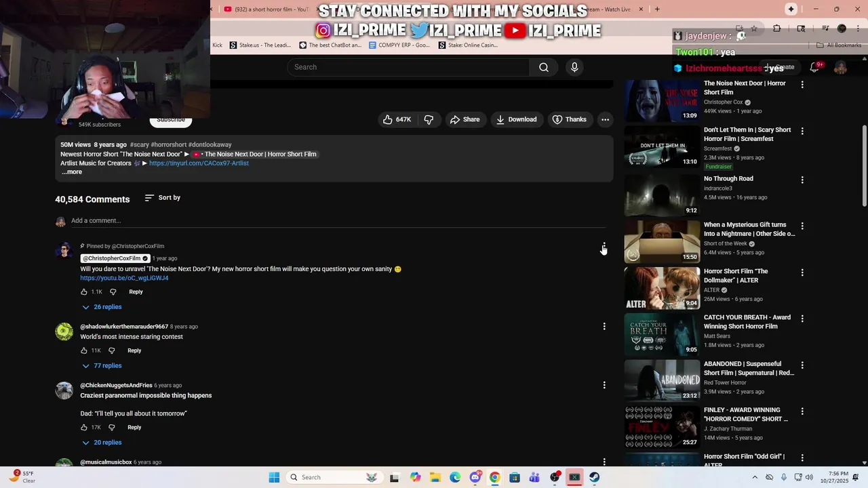The width and height of the screenshot is (868, 488).
Task: Click the taskbar volume icon
Action: click(808, 477)
